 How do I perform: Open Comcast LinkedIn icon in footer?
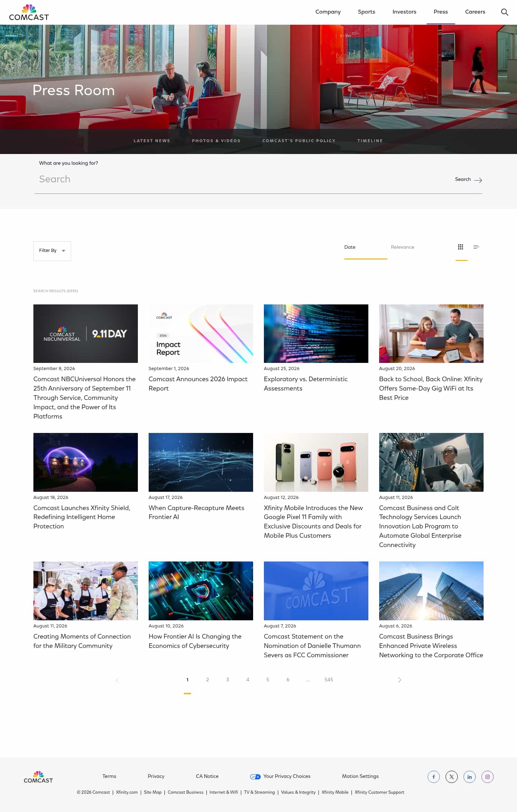click(470, 777)
